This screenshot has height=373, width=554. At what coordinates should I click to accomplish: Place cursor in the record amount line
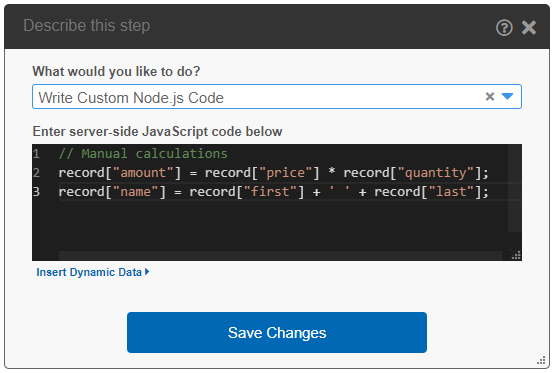[x=273, y=173]
